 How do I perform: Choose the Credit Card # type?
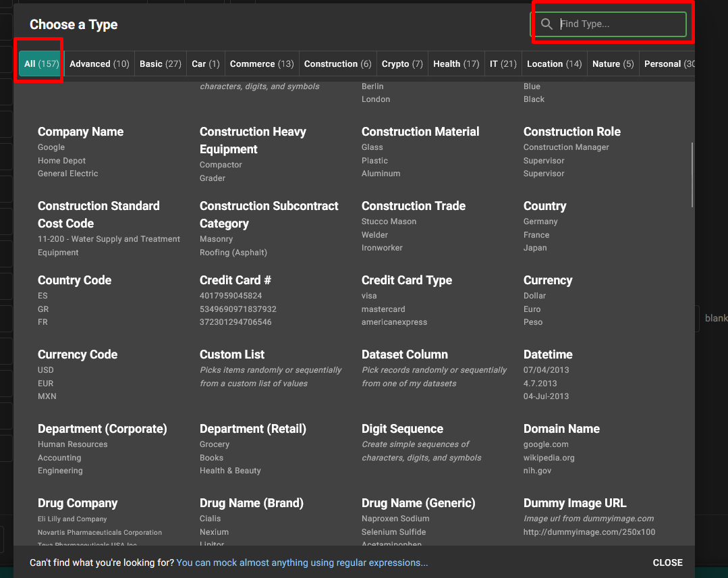tap(235, 281)
